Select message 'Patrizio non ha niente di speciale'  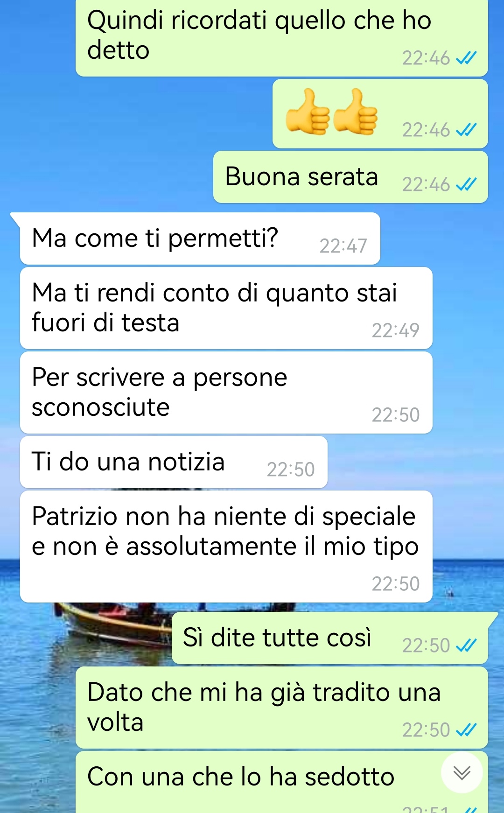[x=226, y=547]
